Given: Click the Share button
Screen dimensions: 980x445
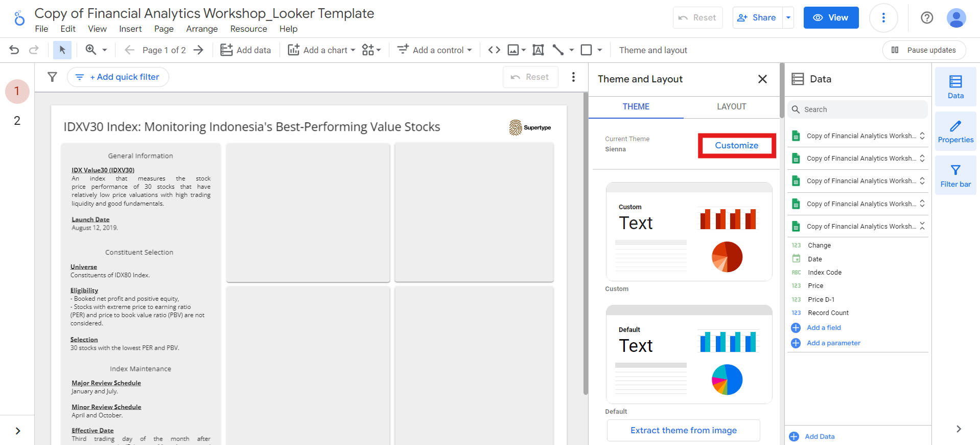Looking at the screenshot, I should (758, 18).
